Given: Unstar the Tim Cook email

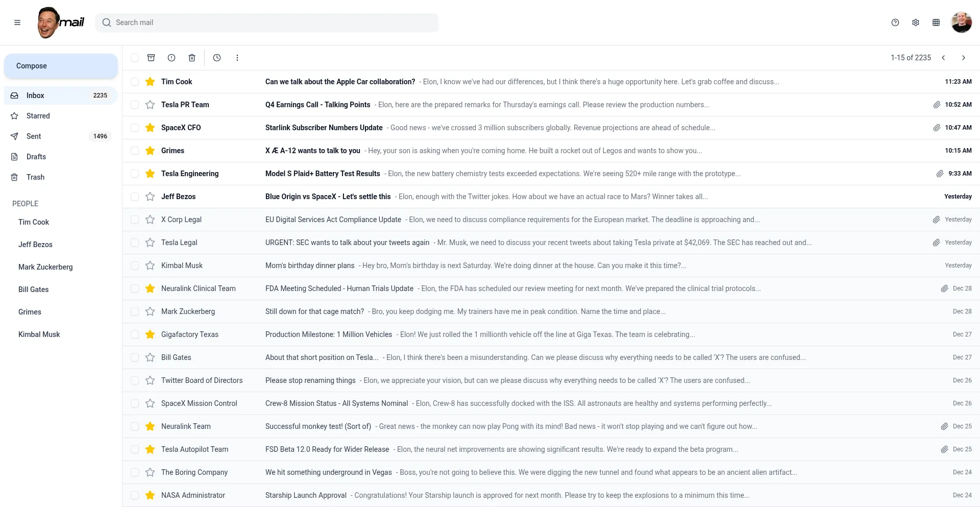Looking at the screenshot, I should click(150, 82).
